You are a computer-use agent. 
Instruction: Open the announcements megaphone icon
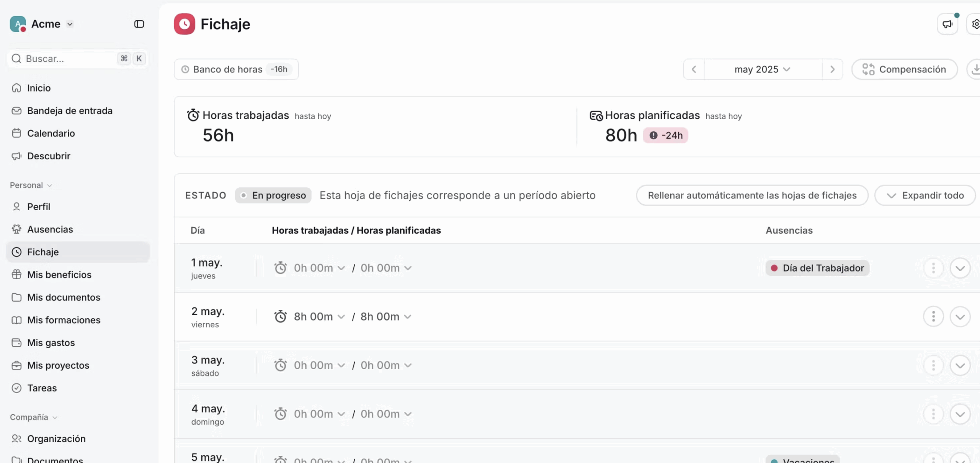click(x=947, y=24)
